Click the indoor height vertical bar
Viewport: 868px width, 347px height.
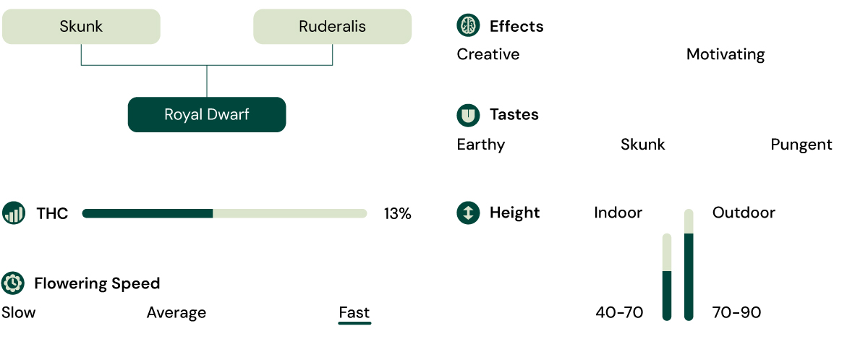[667, 277]
